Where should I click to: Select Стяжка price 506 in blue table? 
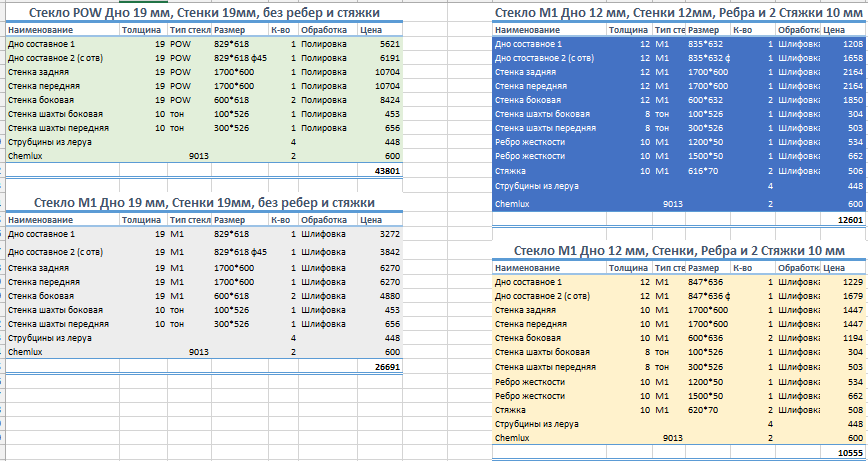pyautogui.click(x=855, y=171)
